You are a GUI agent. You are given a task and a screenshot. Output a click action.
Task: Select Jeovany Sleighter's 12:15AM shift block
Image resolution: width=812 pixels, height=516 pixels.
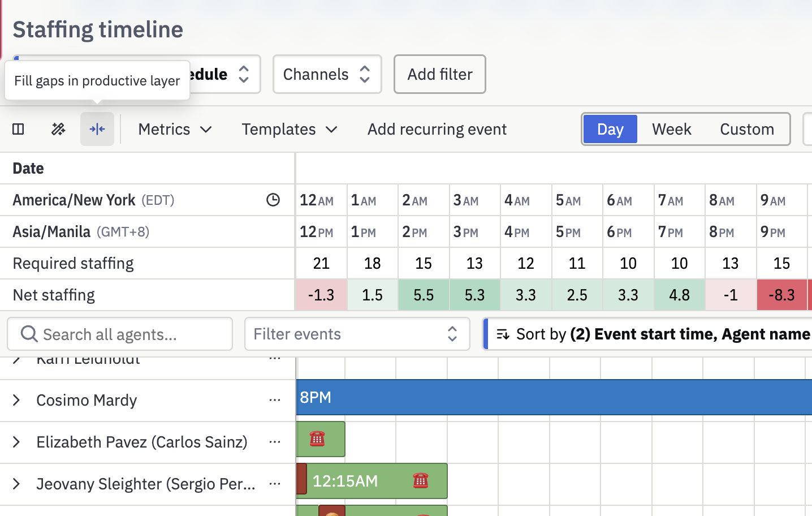(x=377, y=481)
